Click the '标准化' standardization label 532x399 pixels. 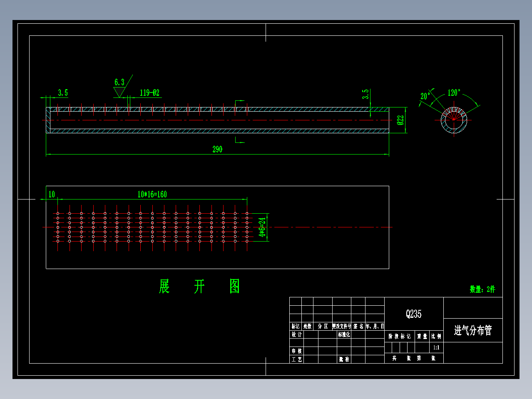pos(344,334)
